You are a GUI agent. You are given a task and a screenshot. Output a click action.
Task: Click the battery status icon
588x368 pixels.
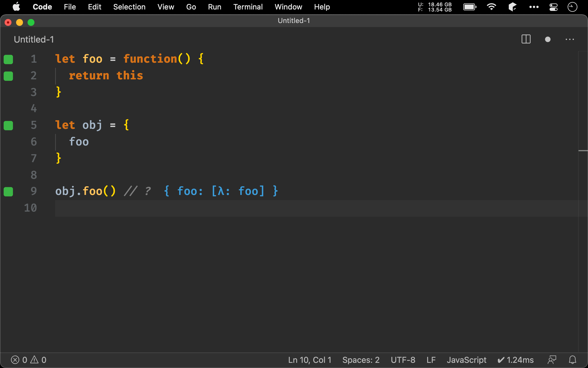(x=470, y=6)
